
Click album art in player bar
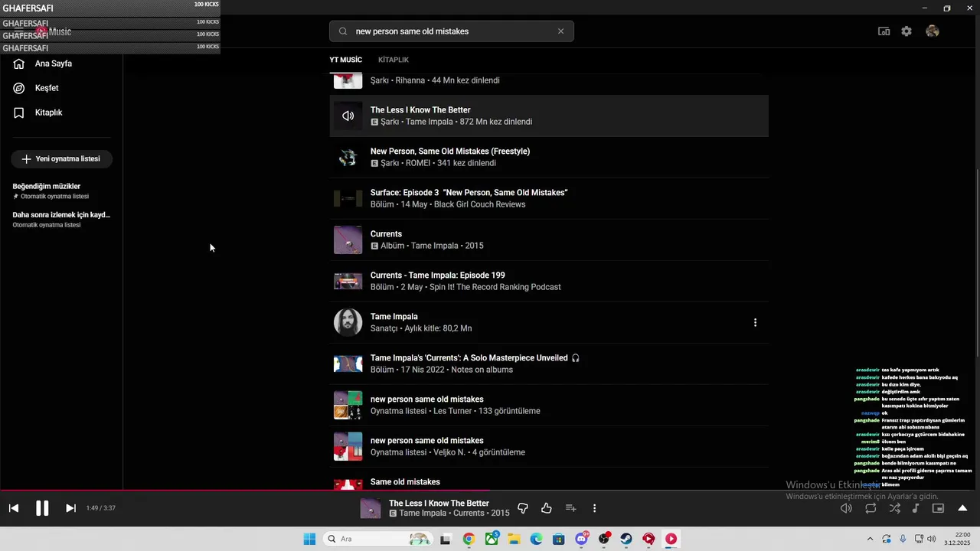coord(371,508)
